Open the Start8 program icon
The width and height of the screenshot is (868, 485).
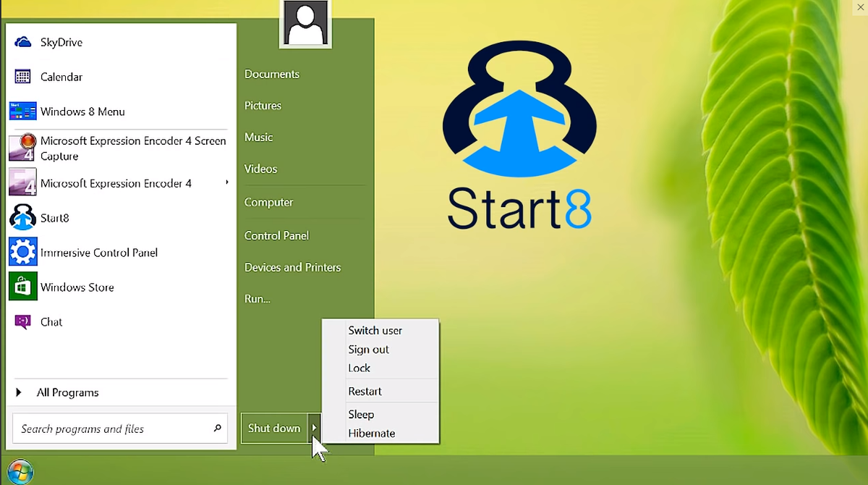click(22, 217)
